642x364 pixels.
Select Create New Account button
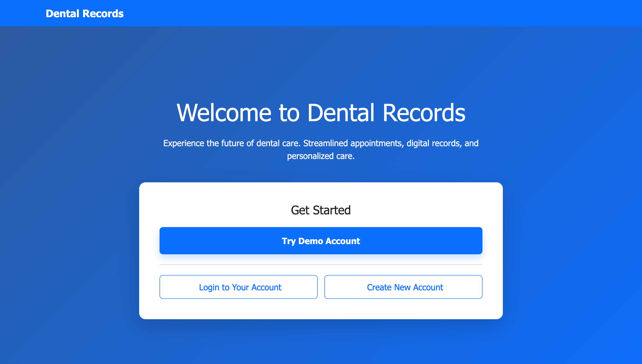pos(403,287)
